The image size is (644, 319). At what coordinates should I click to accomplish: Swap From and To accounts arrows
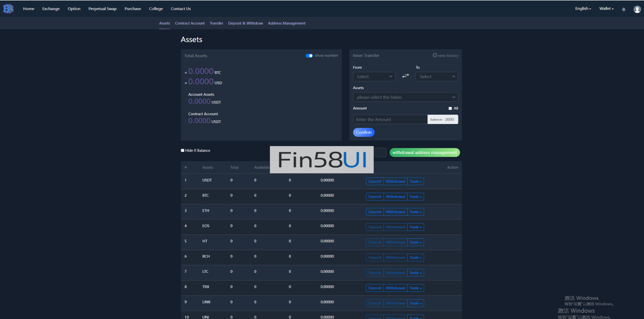tap(405, 76)
